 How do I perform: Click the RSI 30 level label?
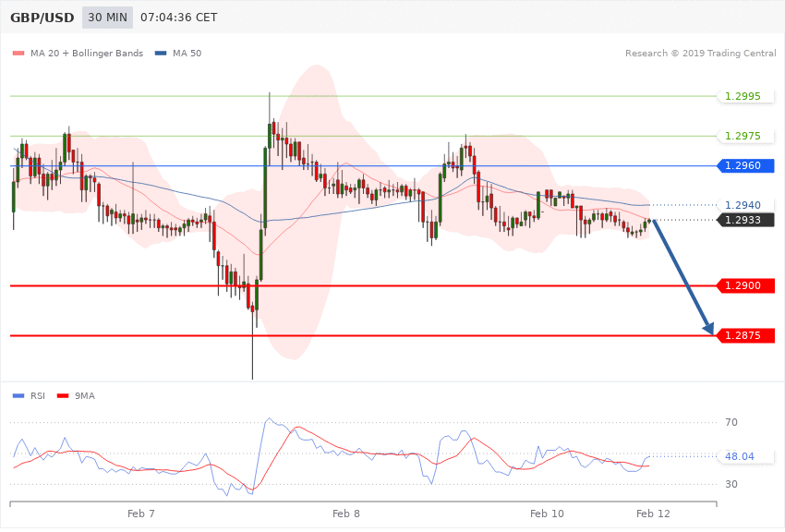click(731, 485)
